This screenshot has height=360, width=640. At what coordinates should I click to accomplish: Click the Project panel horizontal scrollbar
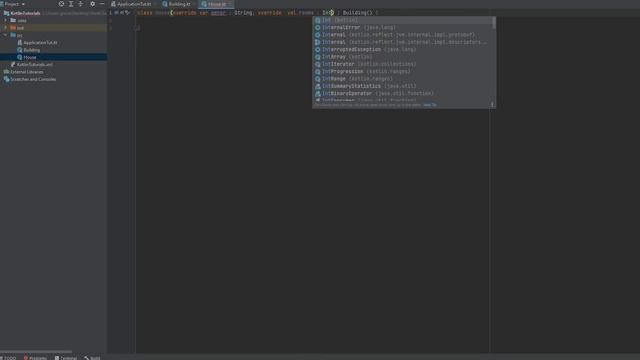36,351
